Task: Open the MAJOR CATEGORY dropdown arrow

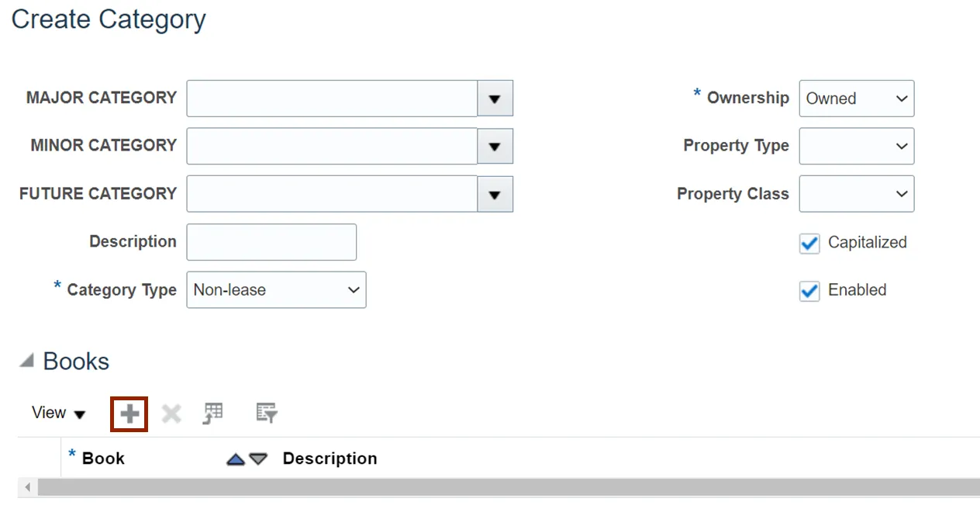Action: click(495, 99)
